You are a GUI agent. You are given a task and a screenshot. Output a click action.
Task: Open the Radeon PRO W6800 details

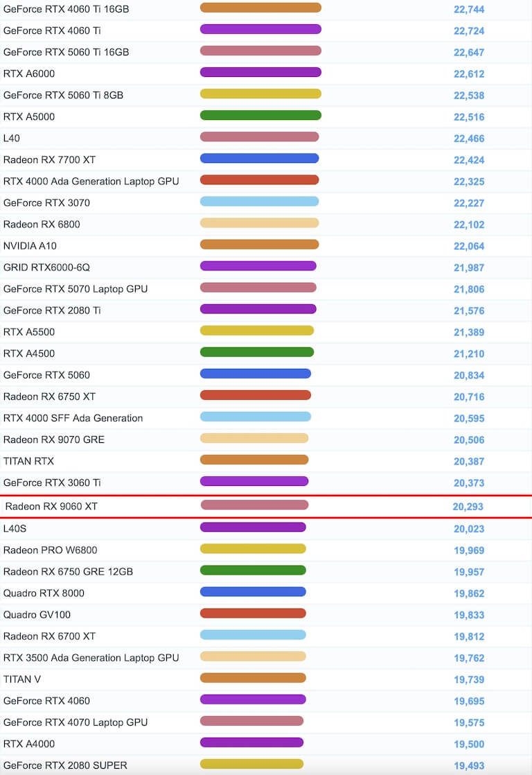[x=50, y=550]
